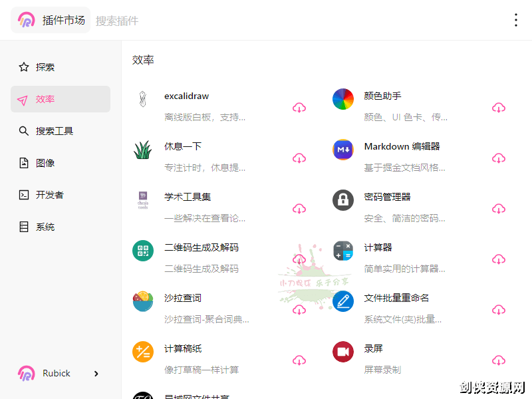Select the 计算稿纸 plugin icon
Image resolution: width=532 pixels, height=399 pixels.
tap(143, 352)
